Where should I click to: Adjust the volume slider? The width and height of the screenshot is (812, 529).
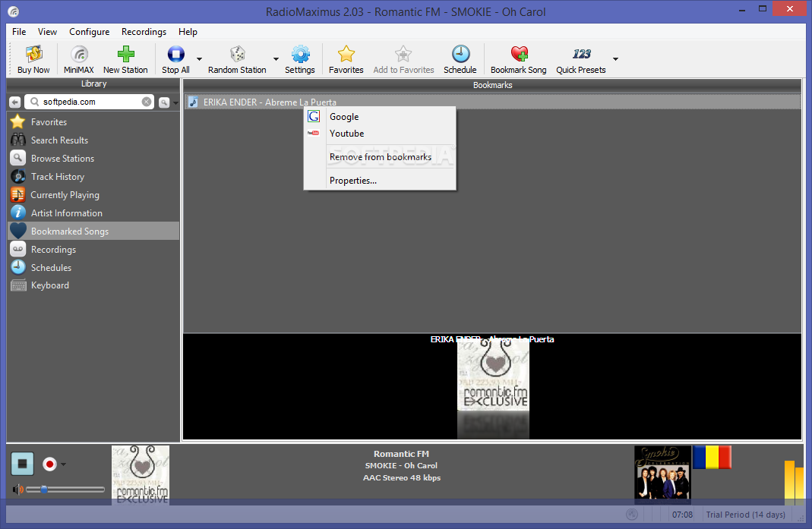click(x=65, y=489)
